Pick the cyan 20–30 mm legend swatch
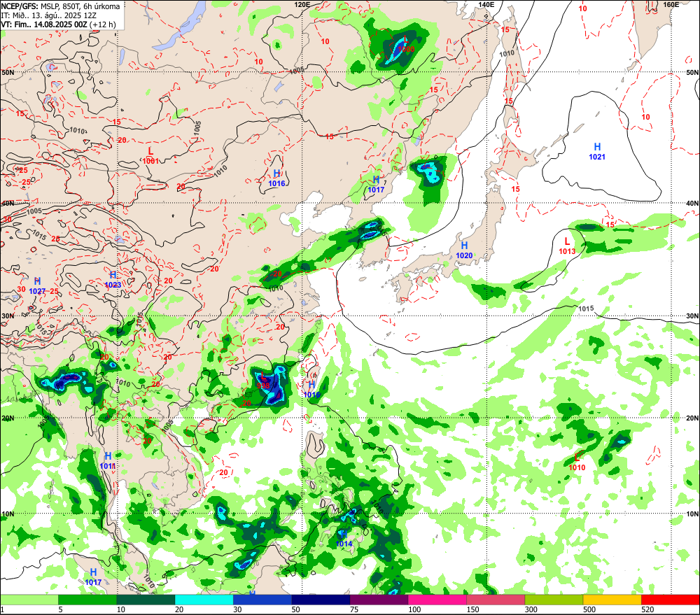700x615 pixels. [x=204, y=600]
